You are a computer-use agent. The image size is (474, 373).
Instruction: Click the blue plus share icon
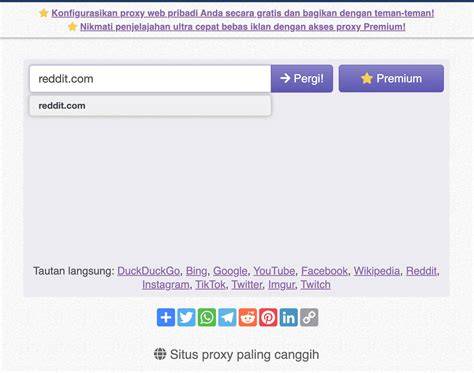pos(166,317)
